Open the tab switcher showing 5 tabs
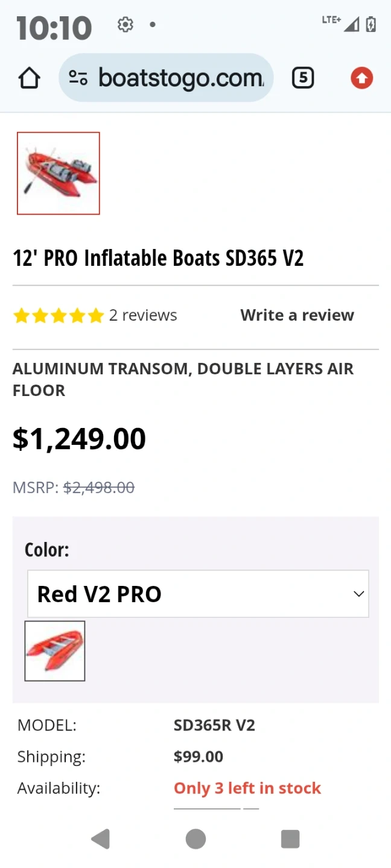Image resolution: width=391 pixels, height=868 pixels. pyautogui.click(x=303, y=78)
